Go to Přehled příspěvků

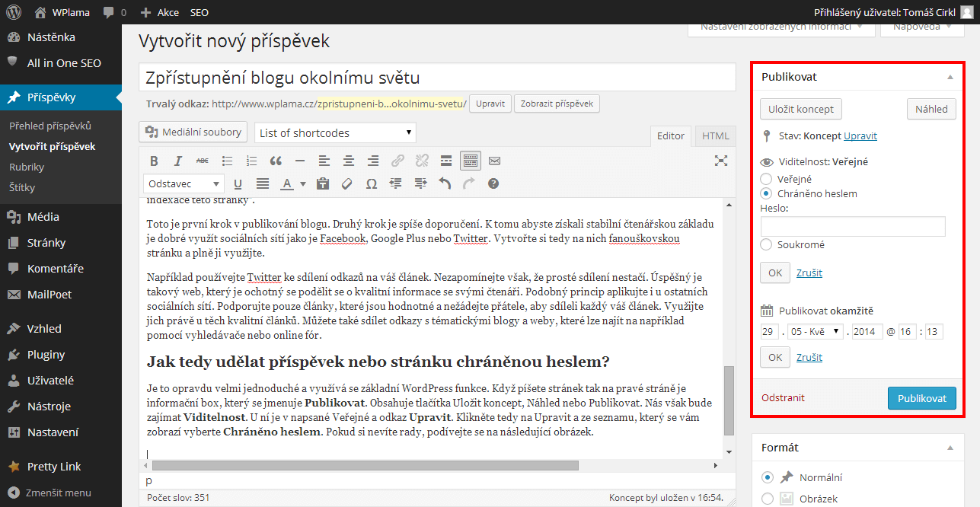point(50,126)
